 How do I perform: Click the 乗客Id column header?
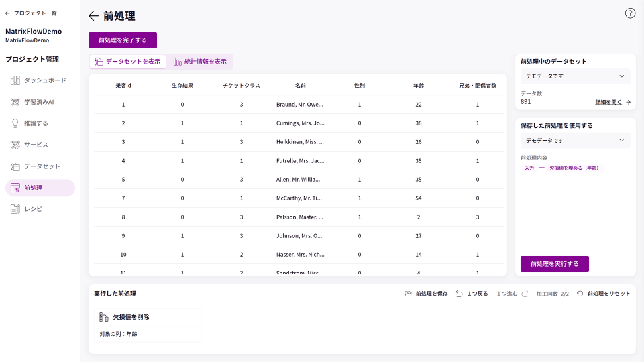coord(123,86)
